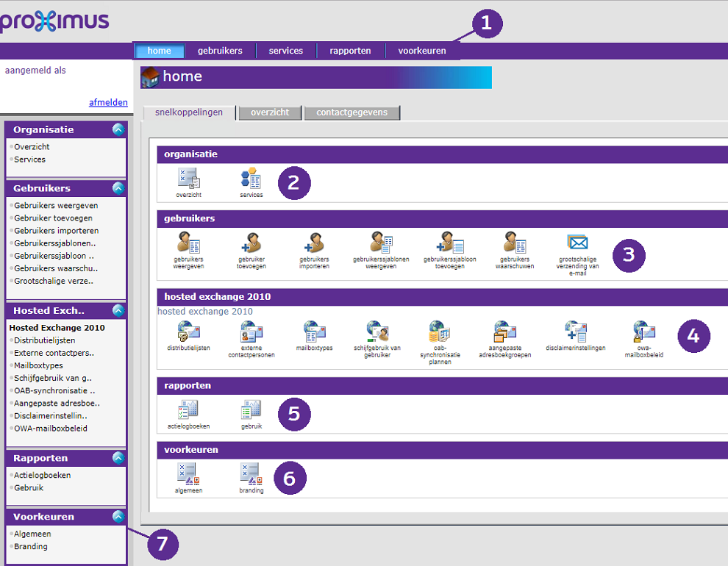Click the afmelden link
728x566 pixels.
click(108, 102)
